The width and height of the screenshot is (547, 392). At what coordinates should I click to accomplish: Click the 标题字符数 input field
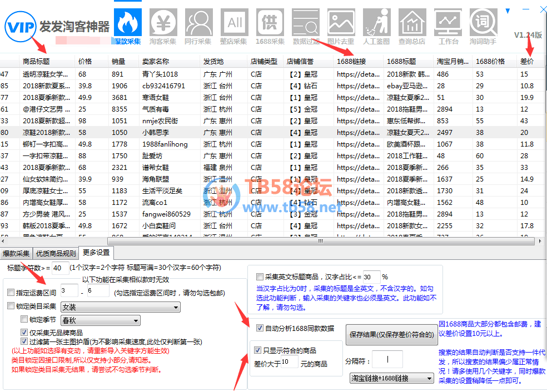60,268
